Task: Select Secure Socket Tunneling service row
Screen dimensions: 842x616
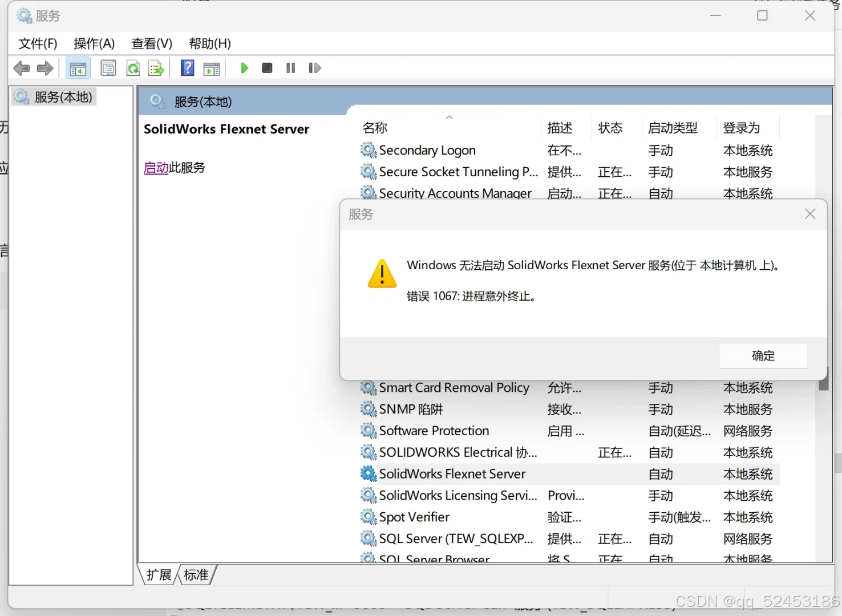Action: [569, 172]
